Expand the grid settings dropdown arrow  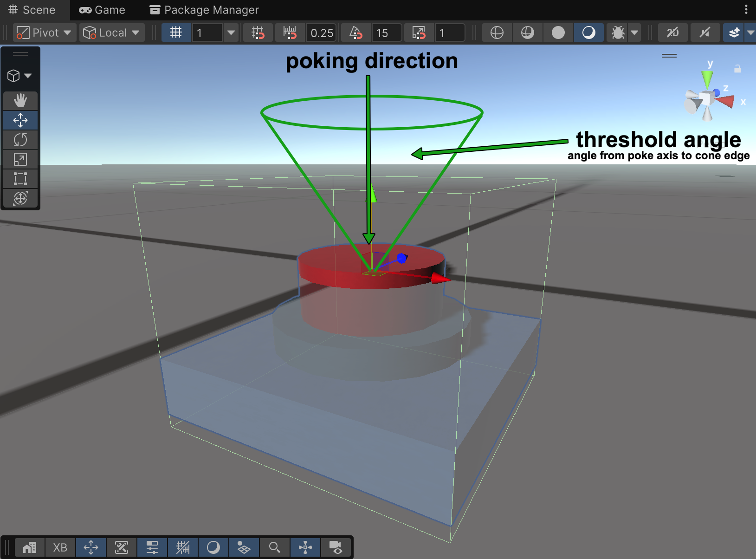pyautogui.click(x=231, y=32)
